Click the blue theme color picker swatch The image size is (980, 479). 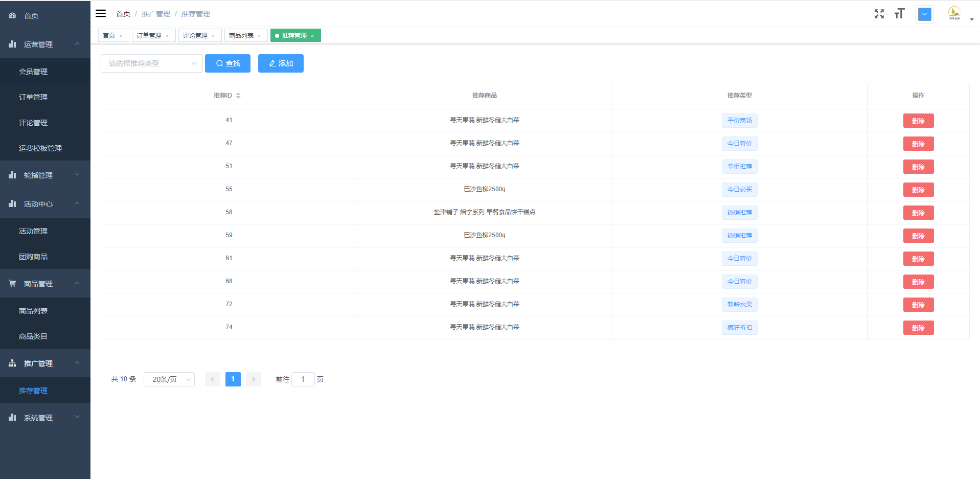[x=924, y=14]
